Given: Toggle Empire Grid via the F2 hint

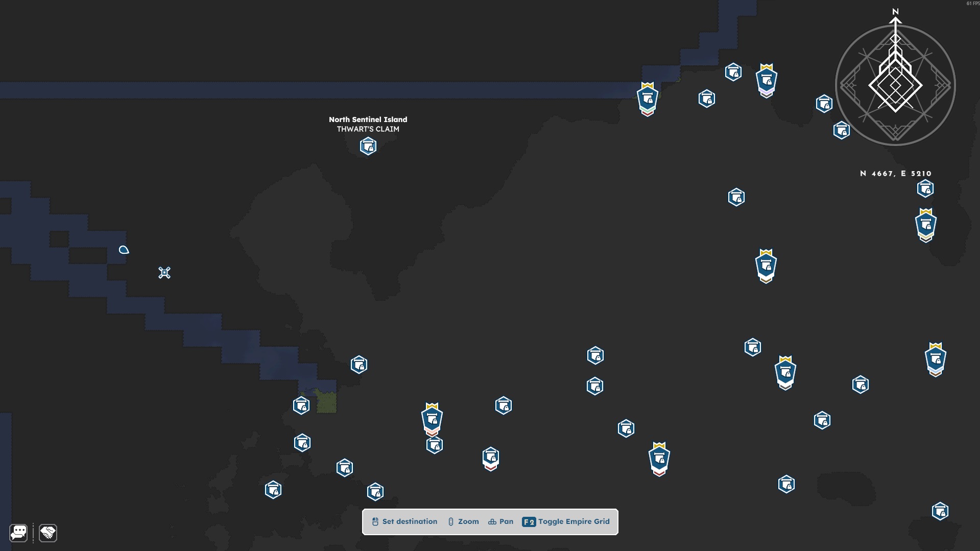Looking at the screenshot, I should (566, 521).
